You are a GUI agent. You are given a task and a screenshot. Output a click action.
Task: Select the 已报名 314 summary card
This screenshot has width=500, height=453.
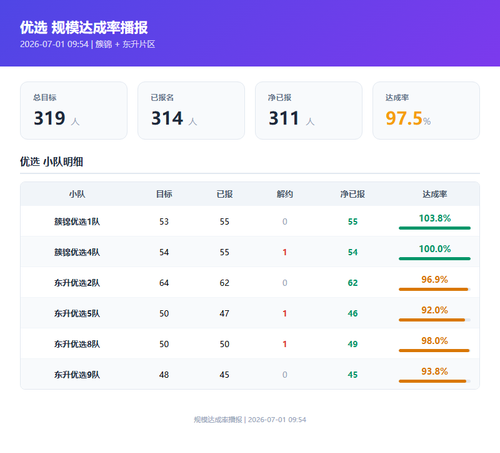pyautogui.click(x=191, y=111)
